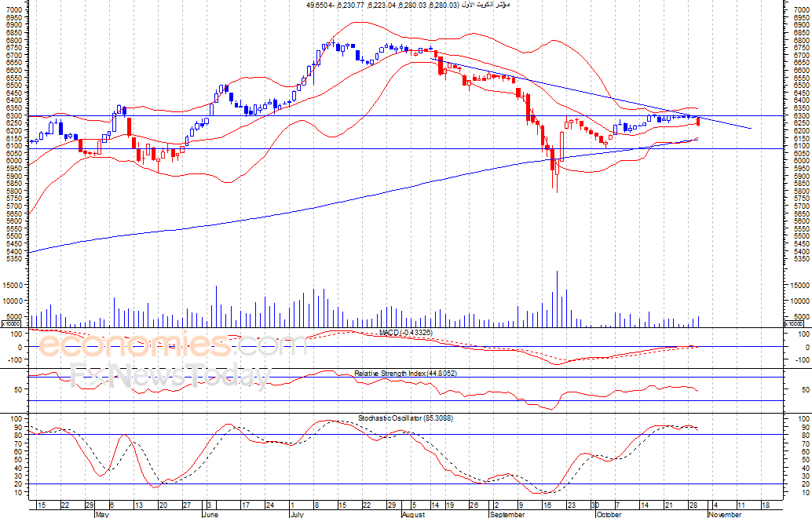Click the May month label on time axis

[102, 514]
